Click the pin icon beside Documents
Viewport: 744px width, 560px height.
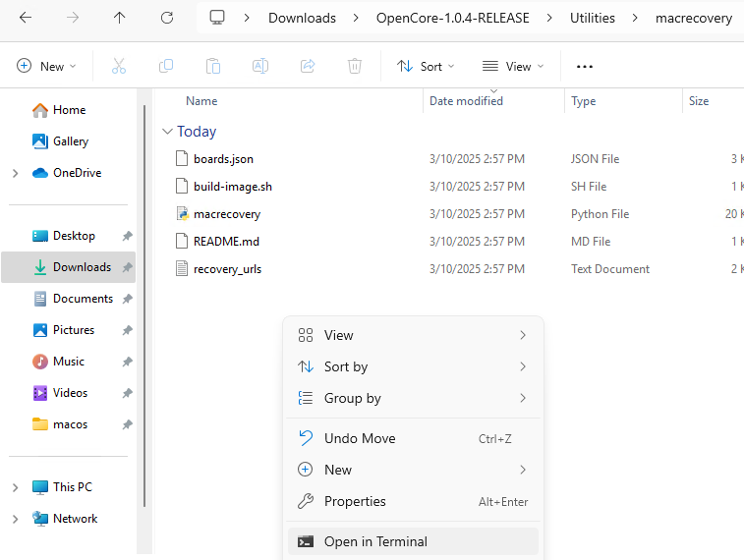(x=127, y=299)
